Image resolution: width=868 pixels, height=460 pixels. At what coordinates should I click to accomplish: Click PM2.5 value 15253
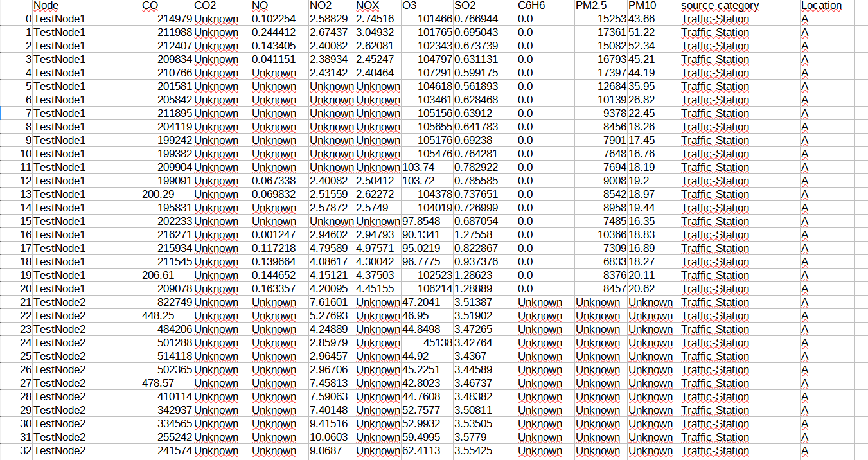(x=601, y=19)
